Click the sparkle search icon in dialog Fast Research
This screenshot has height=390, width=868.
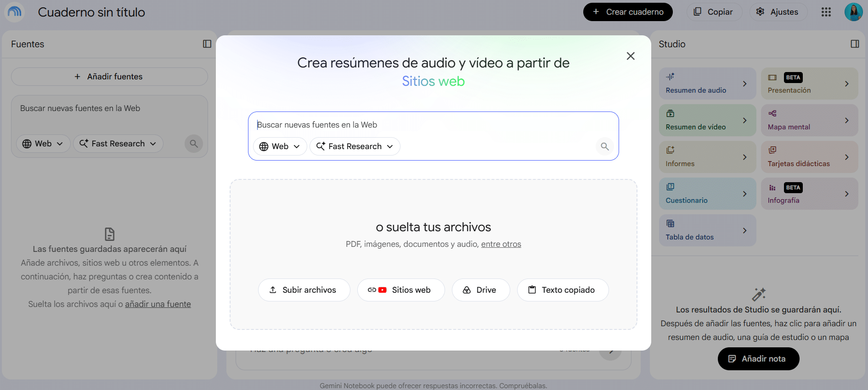[x=321, y=146]
